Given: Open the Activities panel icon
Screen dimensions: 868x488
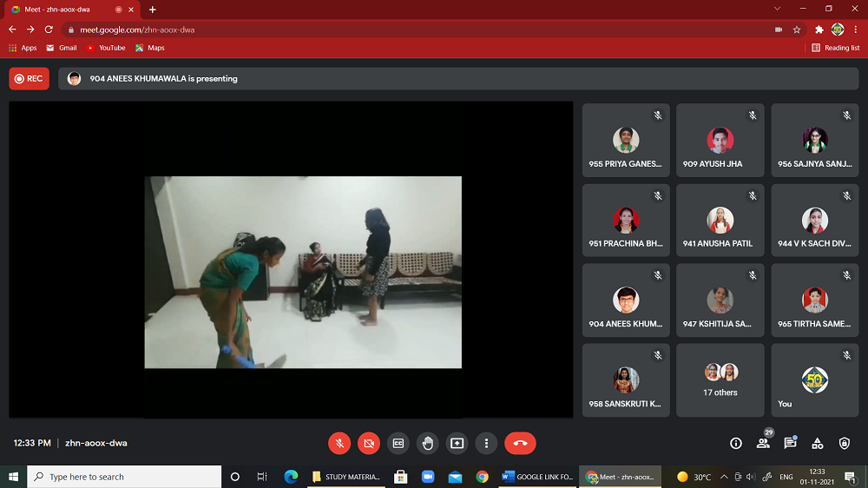Looking at the screenshot, I should pos(818,443).
